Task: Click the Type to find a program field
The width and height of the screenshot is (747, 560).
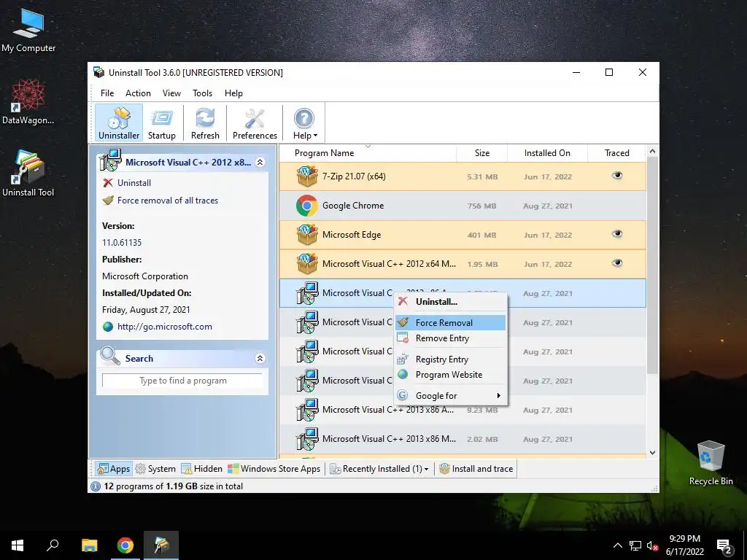Action: [182, 381]
